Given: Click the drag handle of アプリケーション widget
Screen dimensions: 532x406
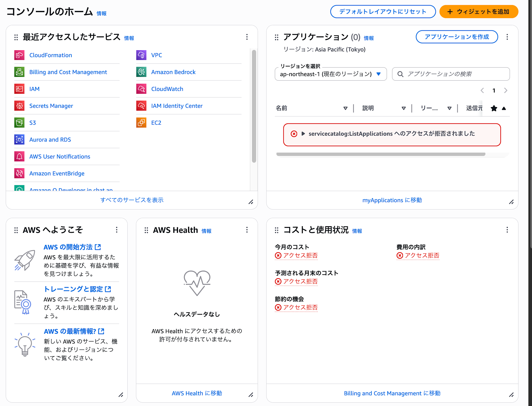Looking at the screenshot, I should (277, 37).
